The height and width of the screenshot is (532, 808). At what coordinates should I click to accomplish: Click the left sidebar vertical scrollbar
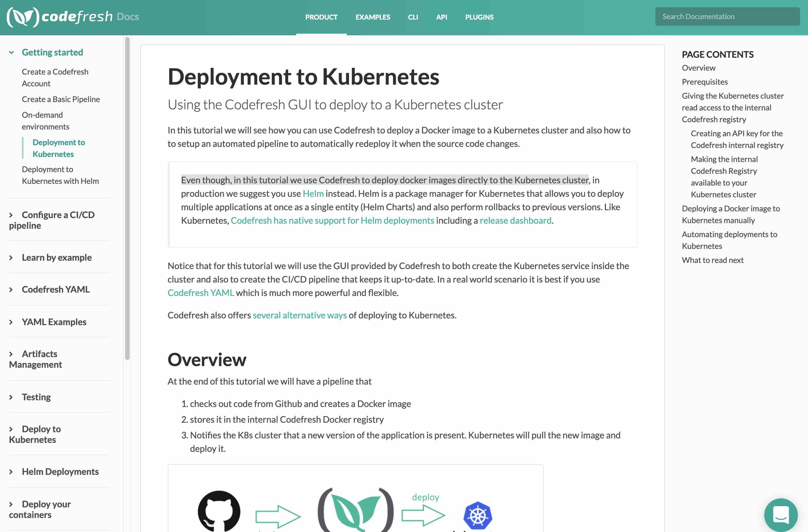(127, 198)
